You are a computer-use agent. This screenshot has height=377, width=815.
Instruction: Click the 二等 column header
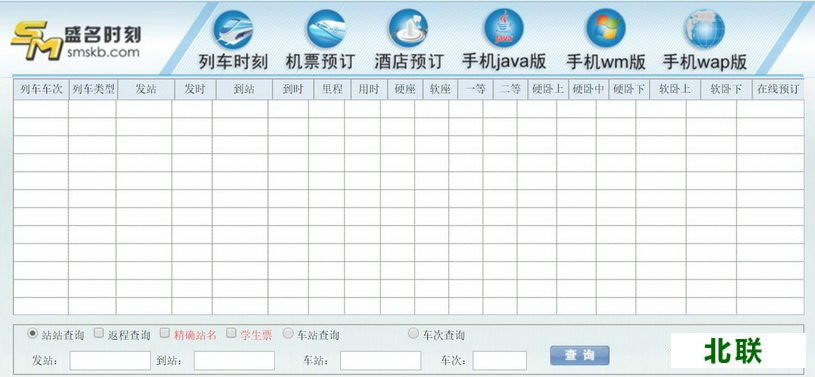click(x=510, y=89)
